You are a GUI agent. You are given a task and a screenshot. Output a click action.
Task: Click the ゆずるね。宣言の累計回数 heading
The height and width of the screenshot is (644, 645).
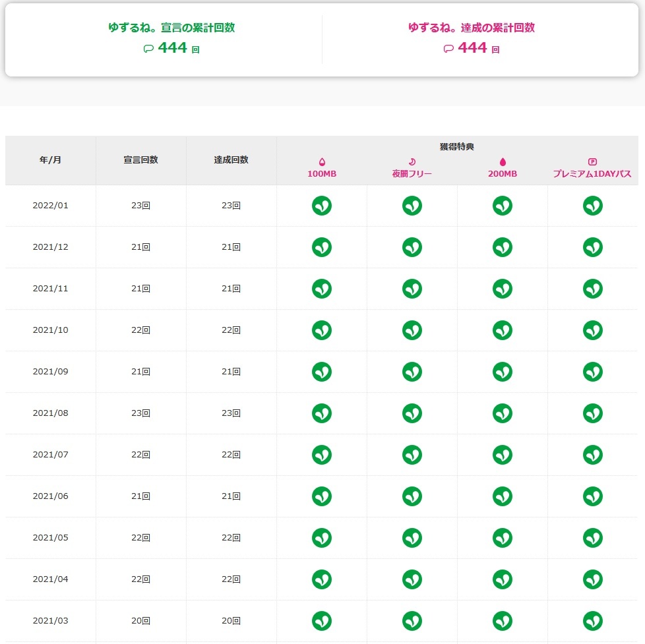coord(171,28)
